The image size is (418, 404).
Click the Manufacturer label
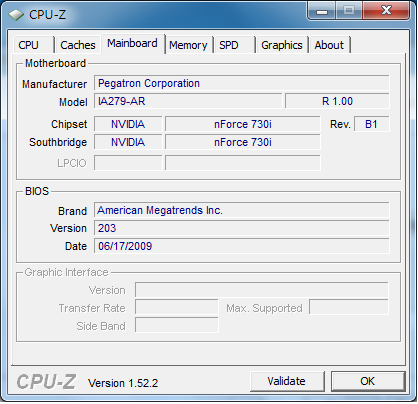point(54,84)
